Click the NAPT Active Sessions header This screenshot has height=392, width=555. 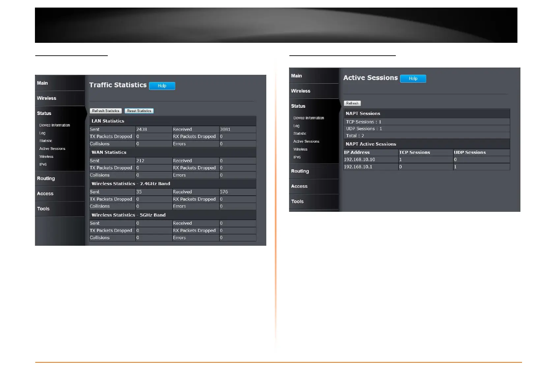(x=427, y=144)
